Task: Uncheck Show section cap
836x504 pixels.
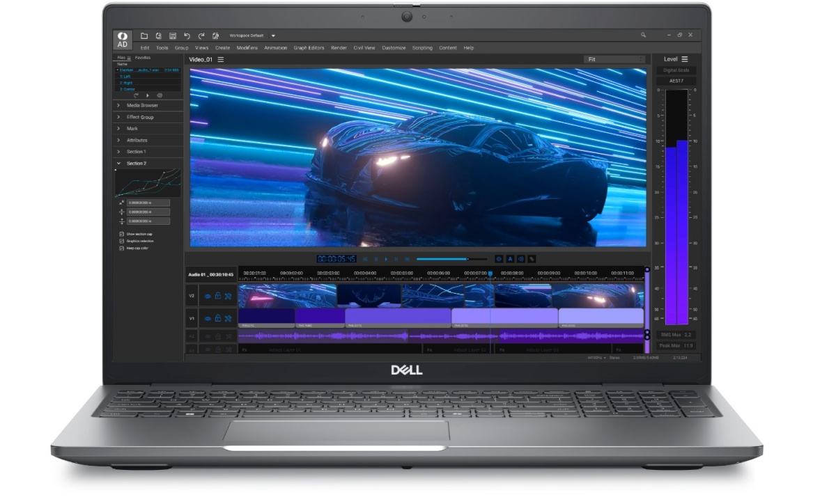Action: coord(123,234)
